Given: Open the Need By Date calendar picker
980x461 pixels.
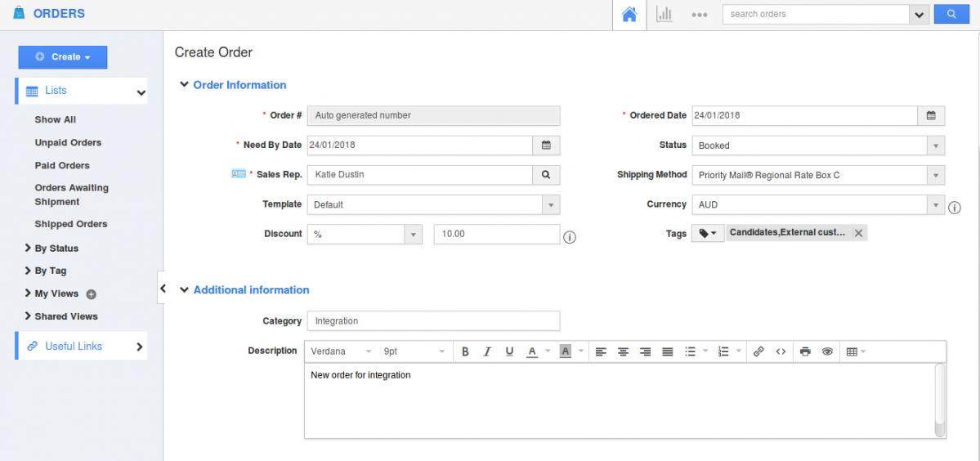Looking at the screenshot, I should [546, 145].
